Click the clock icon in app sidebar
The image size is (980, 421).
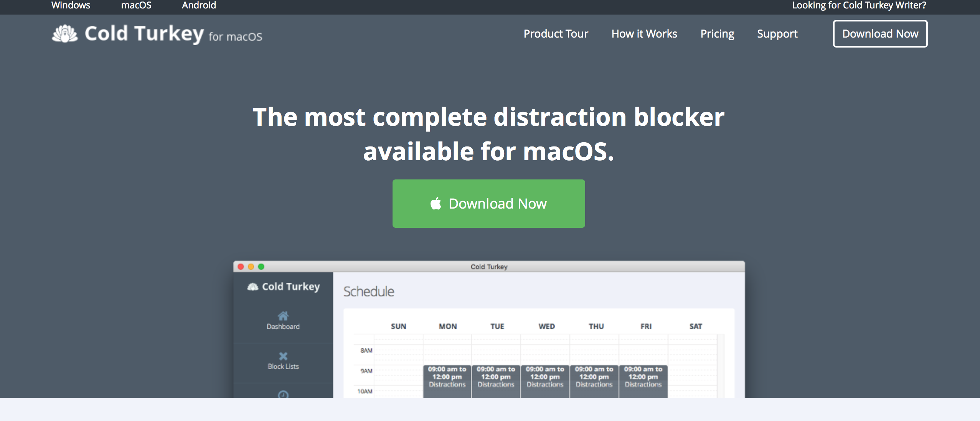pyautogui.click(x=283, y=394)
